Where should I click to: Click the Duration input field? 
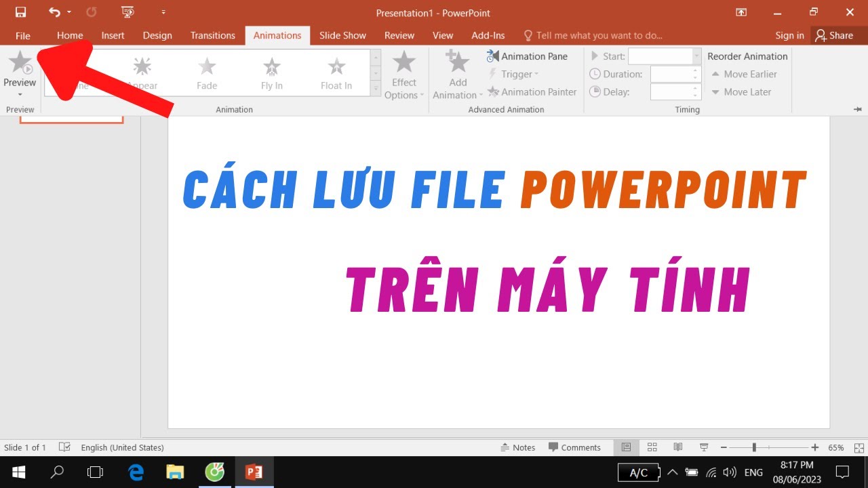(670, 74)
